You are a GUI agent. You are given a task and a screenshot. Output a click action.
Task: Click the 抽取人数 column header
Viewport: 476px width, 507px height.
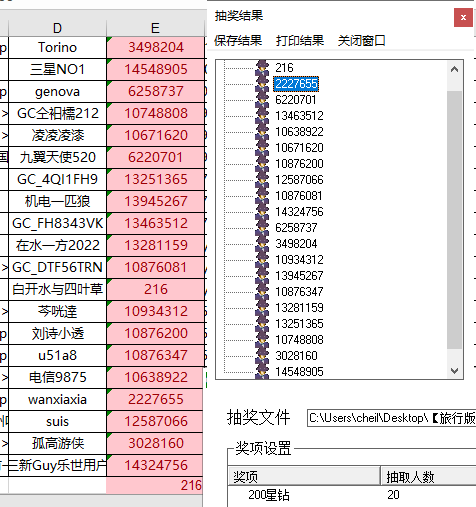coord(429,477)
